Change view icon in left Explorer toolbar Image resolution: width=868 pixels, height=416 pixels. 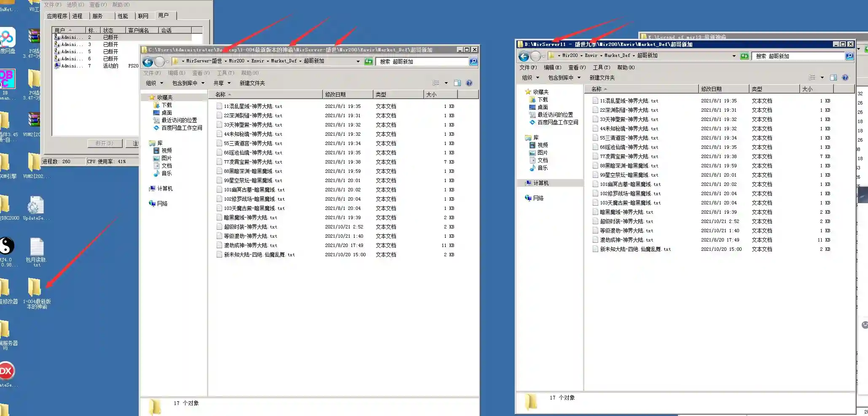[x=436, y=83]
